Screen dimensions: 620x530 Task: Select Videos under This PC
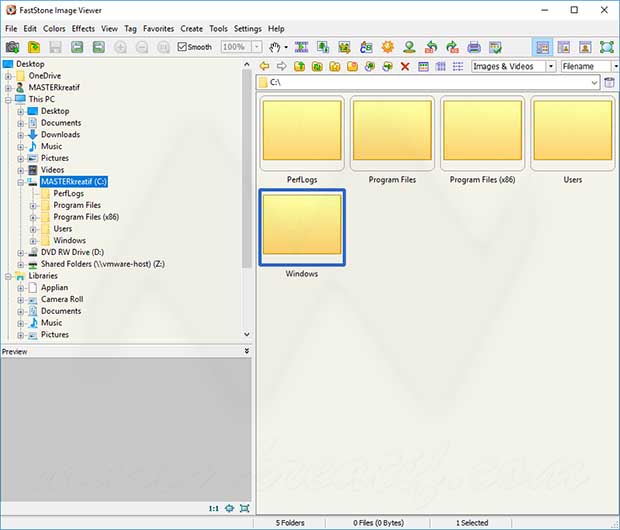53,170
